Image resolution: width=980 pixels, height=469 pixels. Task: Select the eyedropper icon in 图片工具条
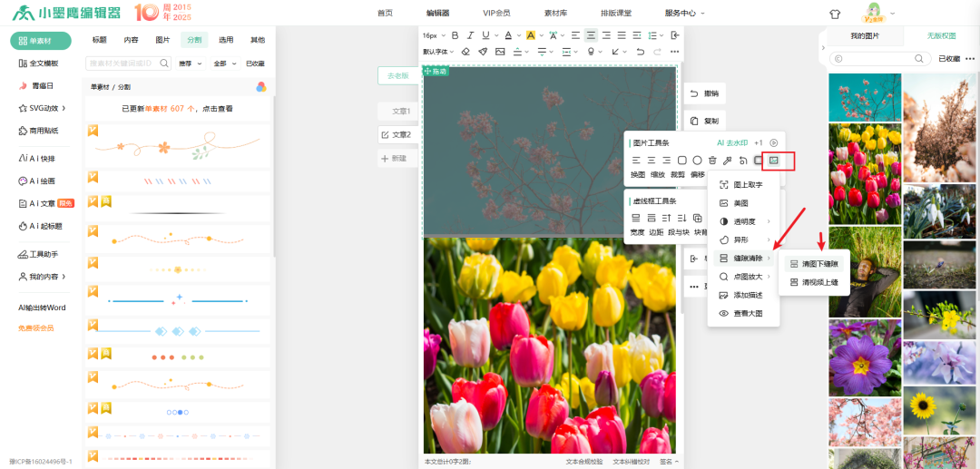pyautogui.click(x=728, y=161)
